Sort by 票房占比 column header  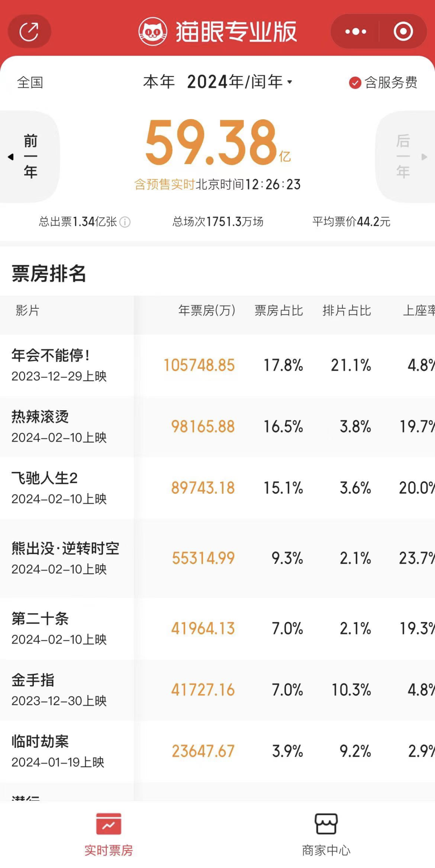click(x=278, y=311)
